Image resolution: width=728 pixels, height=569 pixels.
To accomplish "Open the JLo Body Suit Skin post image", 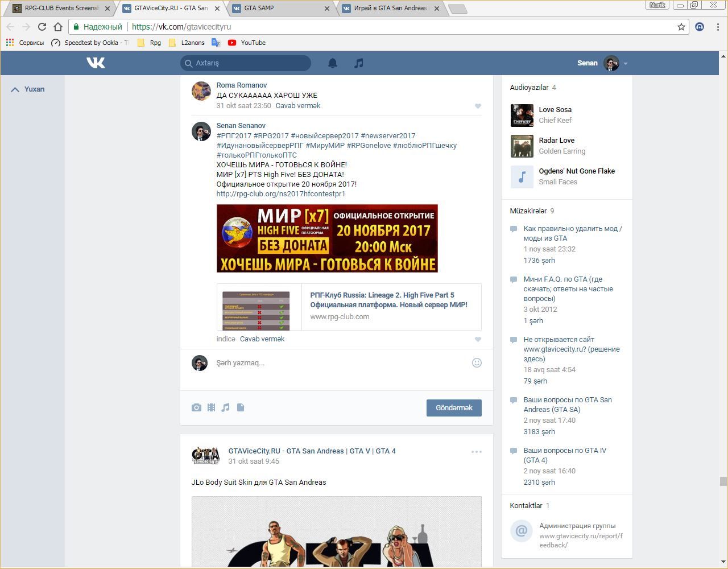I will click(337, 532).
